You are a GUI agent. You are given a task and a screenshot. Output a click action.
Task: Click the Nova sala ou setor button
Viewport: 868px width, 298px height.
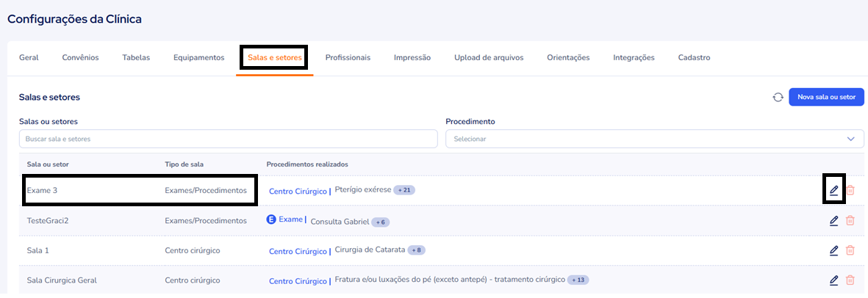826,97
